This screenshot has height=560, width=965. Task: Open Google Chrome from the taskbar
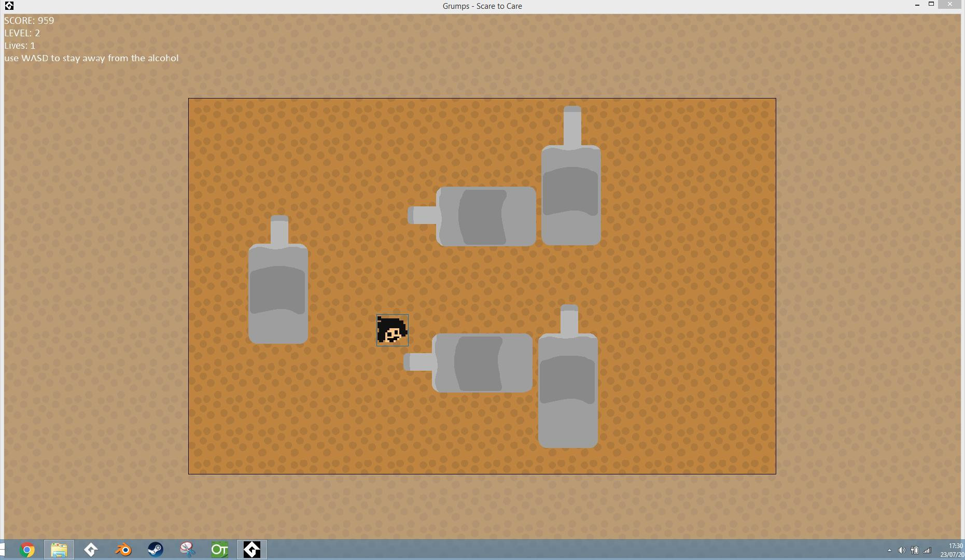[27, 550]
